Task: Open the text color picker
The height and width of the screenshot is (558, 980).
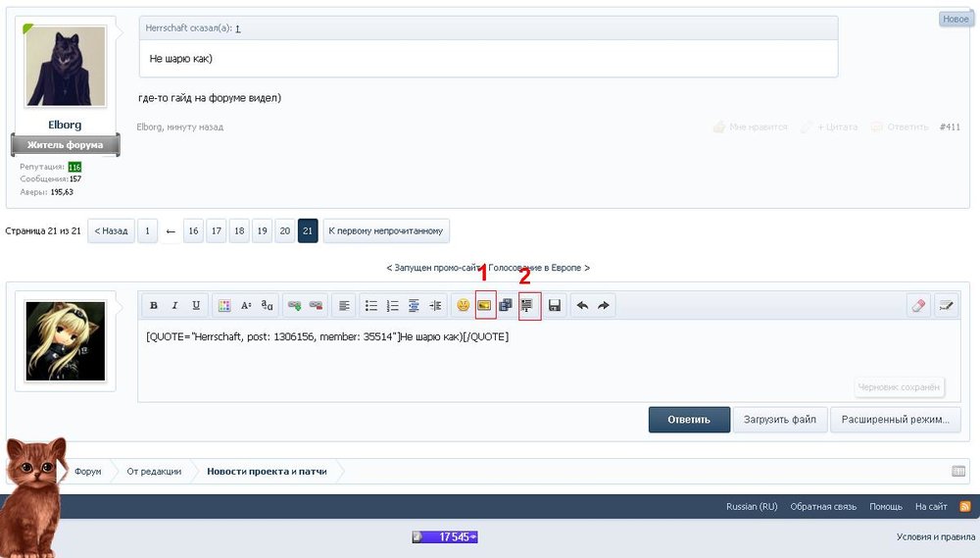Action: (224, 306)
